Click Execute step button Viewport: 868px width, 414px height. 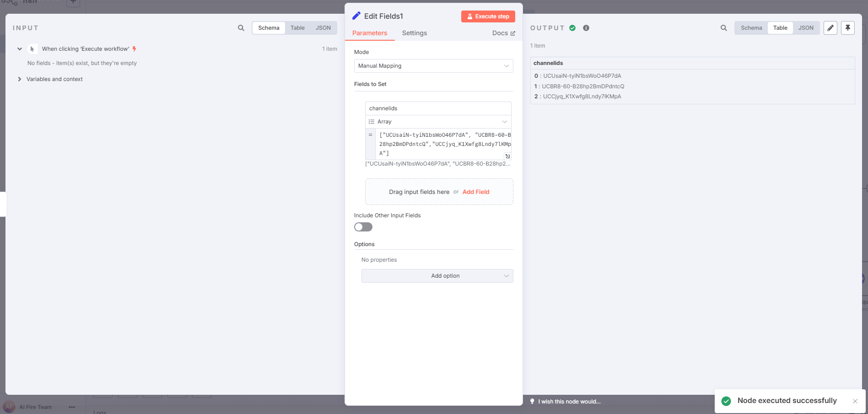tap(488, 16)
